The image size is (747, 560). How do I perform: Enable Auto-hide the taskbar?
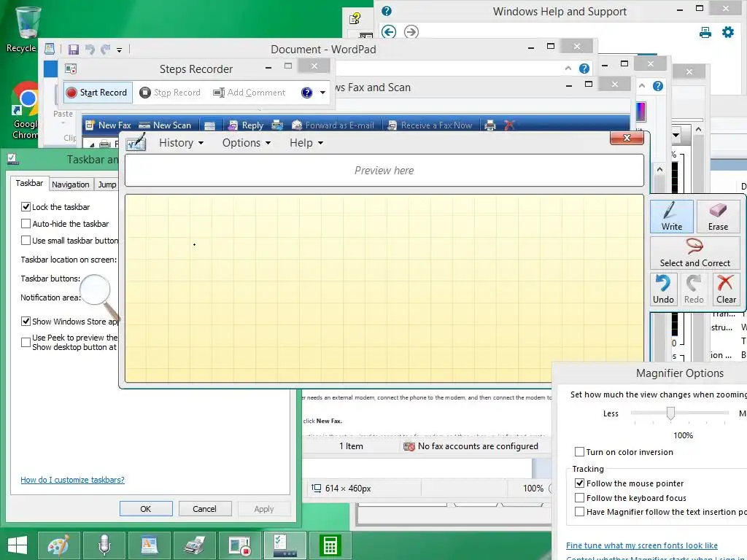coord(26,223)
